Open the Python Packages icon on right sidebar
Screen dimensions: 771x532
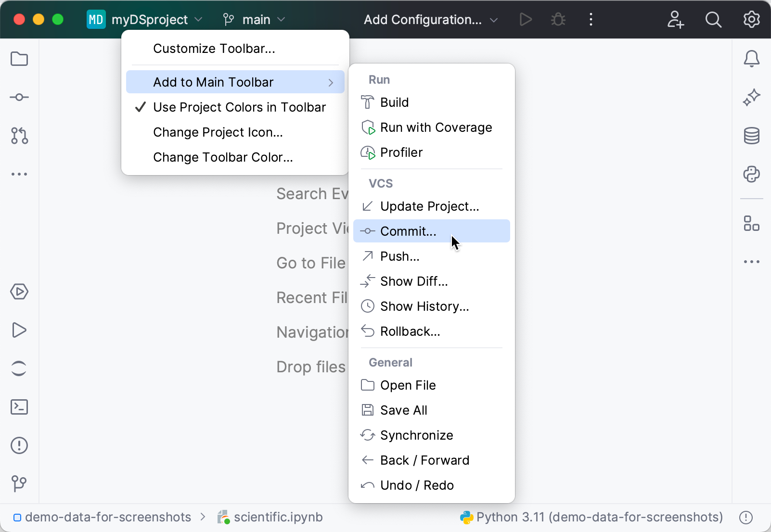pyautogui.click(x=752, y=174)
